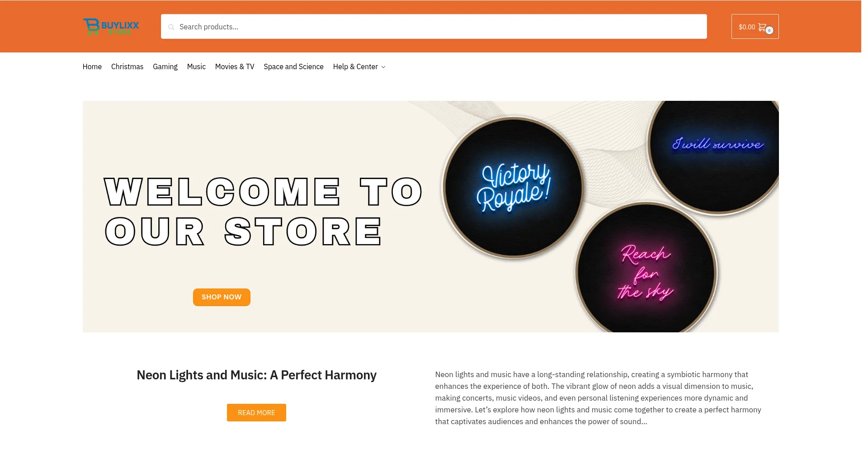
Task: Click the Victory Royale neon sign image
Action: click(x=514, y=188)
